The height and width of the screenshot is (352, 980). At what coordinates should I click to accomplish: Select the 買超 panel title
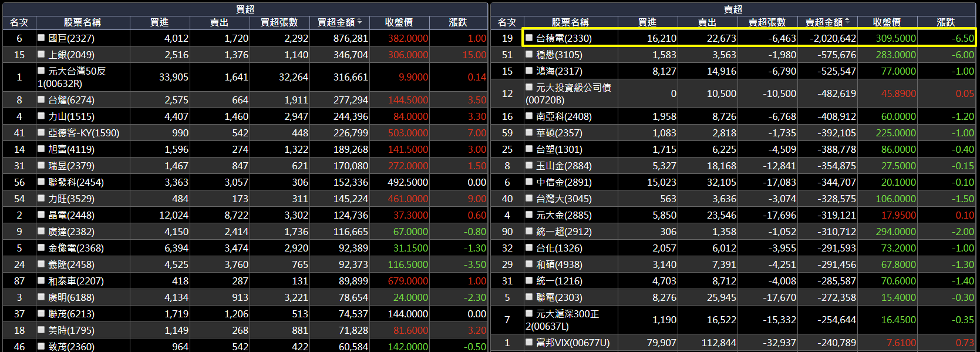click(x=245, y=9)
